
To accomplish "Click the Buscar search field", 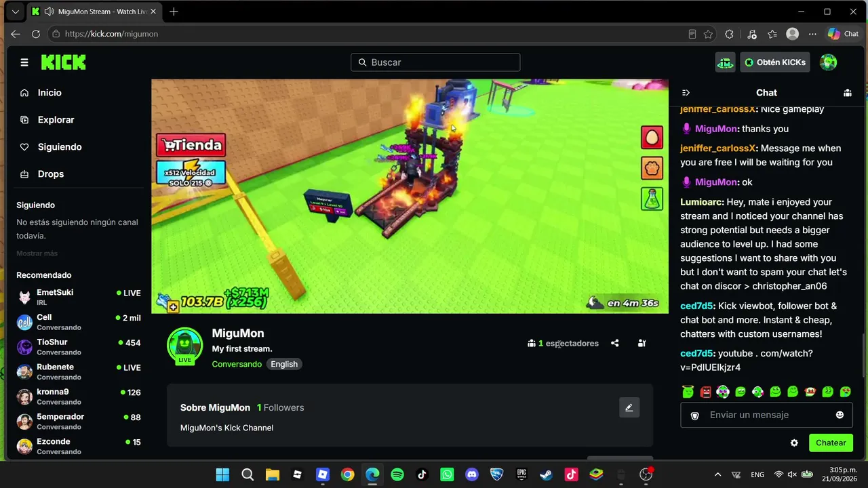I will click(435, 62).
